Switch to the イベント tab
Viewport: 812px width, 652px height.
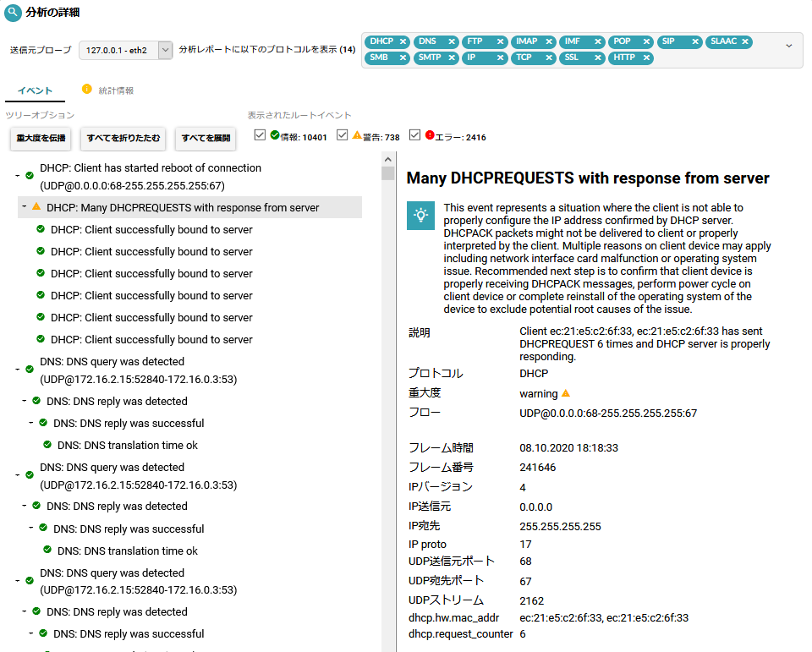pyautogui.click(x=35, y=90)
